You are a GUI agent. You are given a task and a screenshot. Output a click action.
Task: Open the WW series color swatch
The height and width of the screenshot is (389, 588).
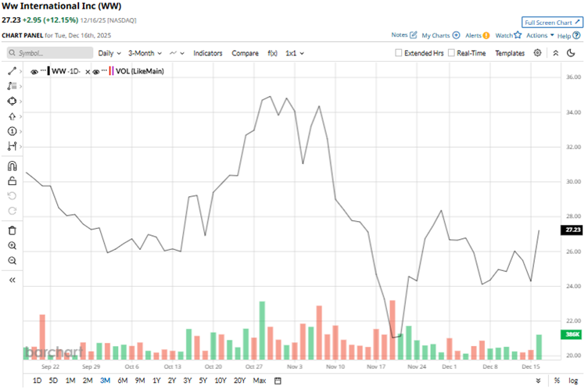coord(48,71)
